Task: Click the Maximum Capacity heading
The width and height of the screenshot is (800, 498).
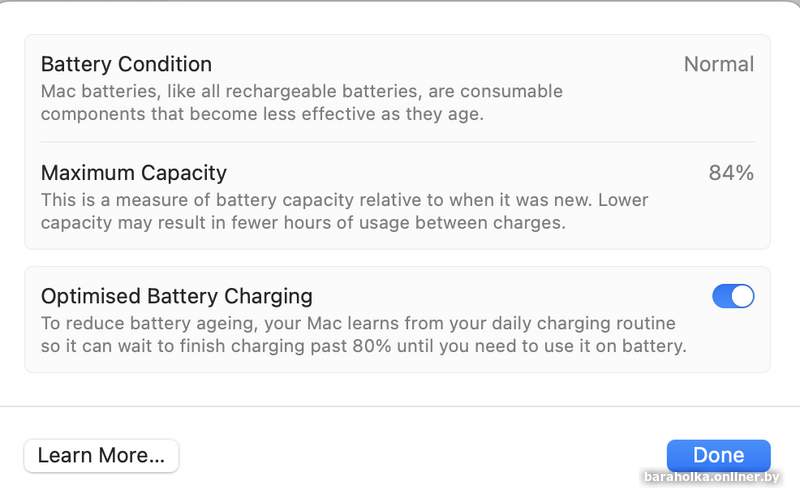Action: 134,173
